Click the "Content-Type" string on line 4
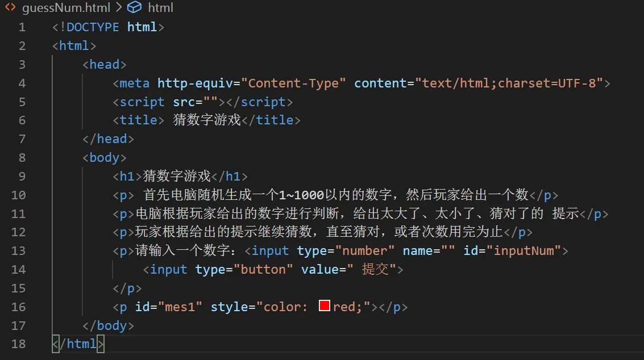Image resolution: width=644 pixels, height=360 pixels. click(293, 83)
